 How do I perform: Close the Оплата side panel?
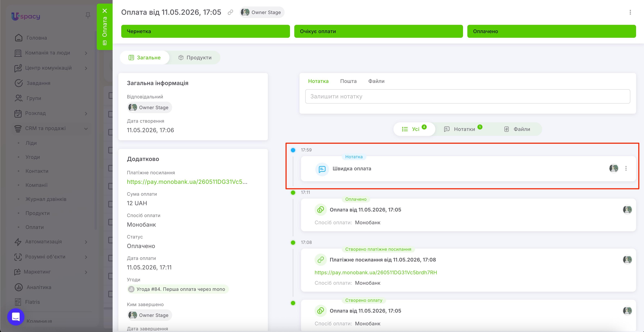105,11
